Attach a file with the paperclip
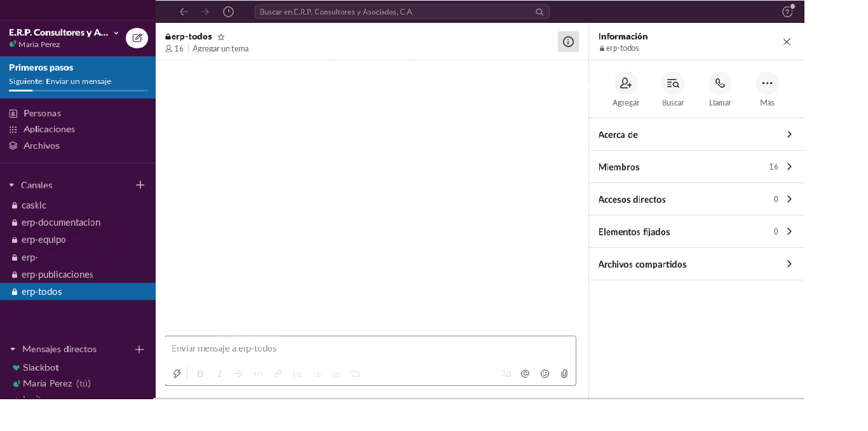868x431 pixels. coord(564,374)
